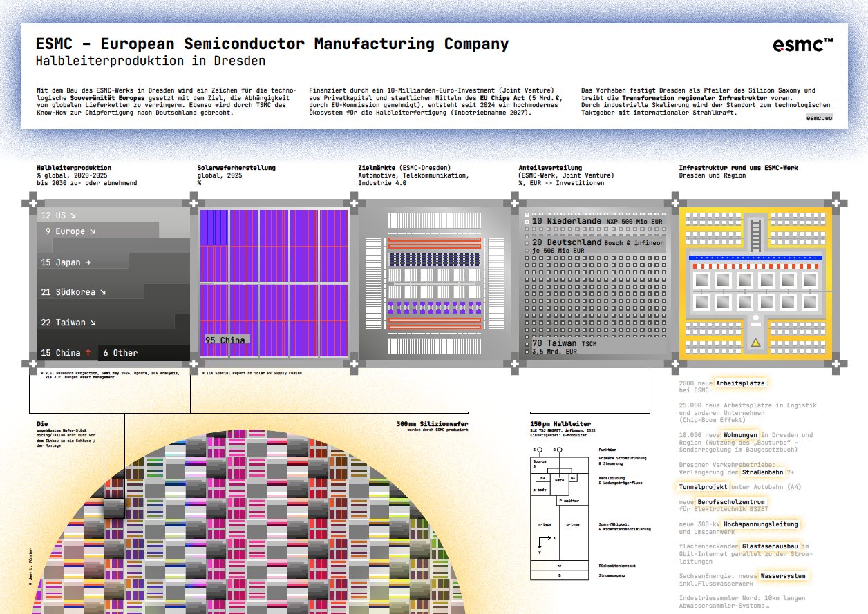Click the 'Anteilsverteilung' panel heading
Screen dimensions: 868x614
pos(550,168)
